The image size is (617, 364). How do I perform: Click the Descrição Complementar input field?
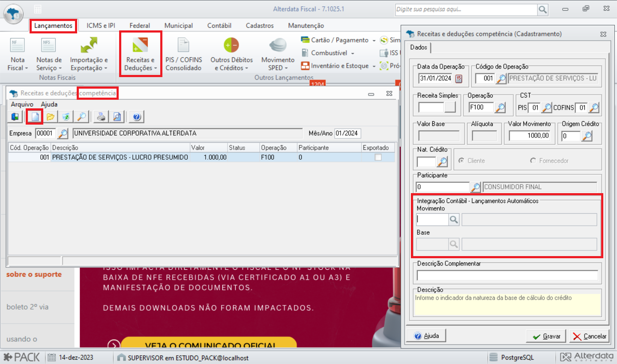click(x=507, y=275)
